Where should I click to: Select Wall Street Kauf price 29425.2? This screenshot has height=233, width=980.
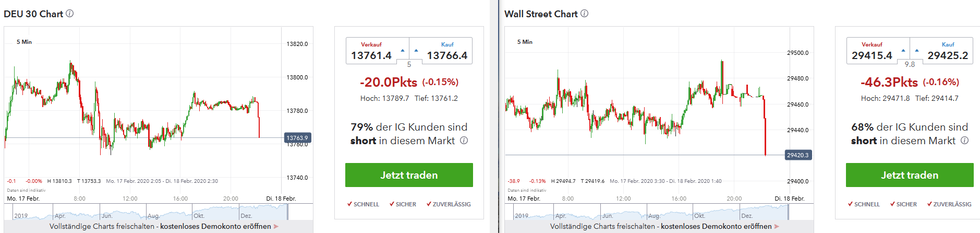pyautogui.click(x=948, y=55)
